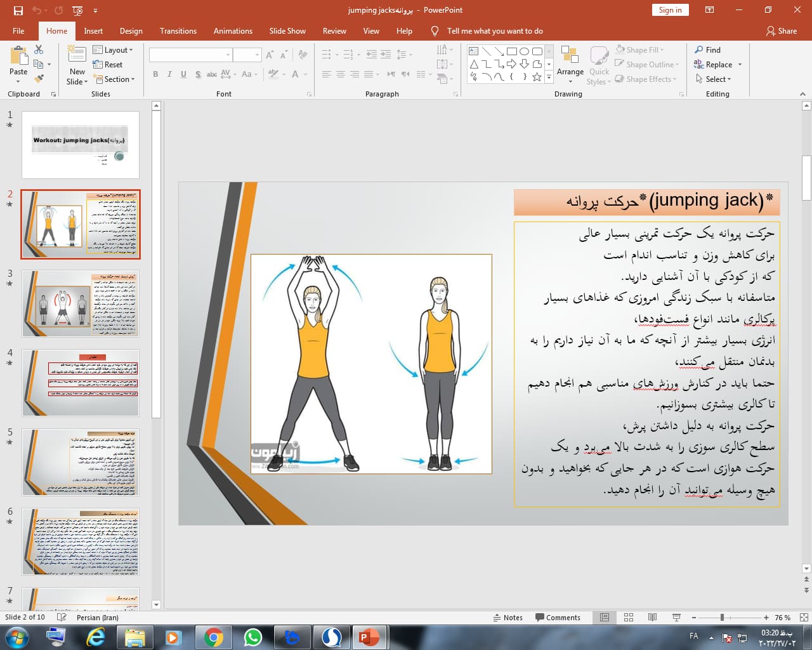Adjust the zoom slider handle

click(722, 618)
